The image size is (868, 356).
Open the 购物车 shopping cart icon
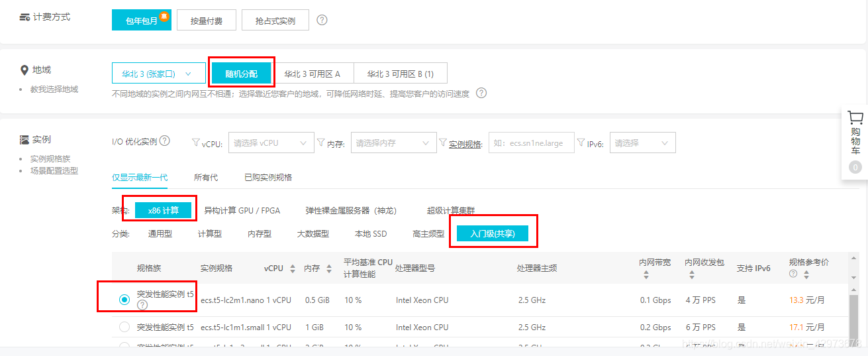pyautogui.click(x=855, y=118)
